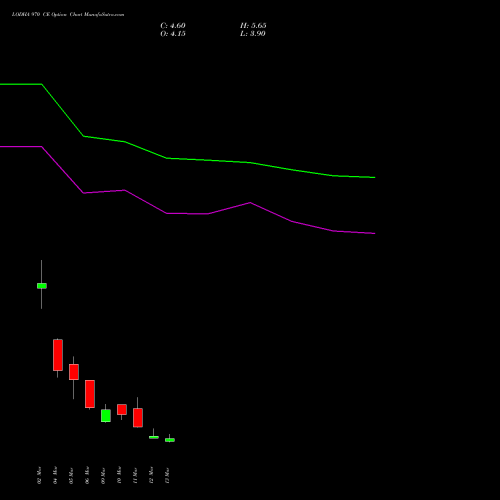500x500 pixels.
Task: Click the last green candle above 13 Mar
Action: coord(170,440)
